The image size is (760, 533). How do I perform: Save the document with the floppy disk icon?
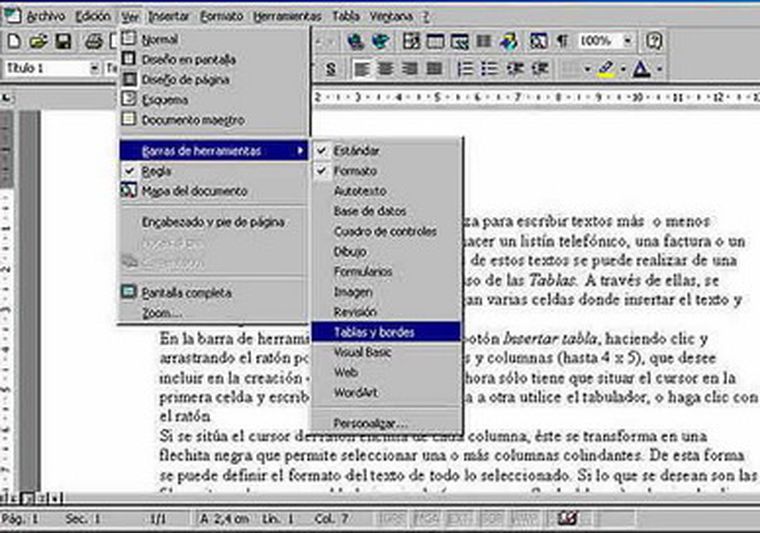point(63,41)
